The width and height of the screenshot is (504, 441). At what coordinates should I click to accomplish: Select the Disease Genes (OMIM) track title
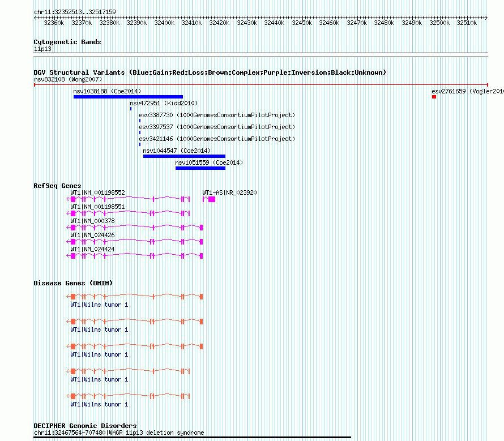click(73, 283)
